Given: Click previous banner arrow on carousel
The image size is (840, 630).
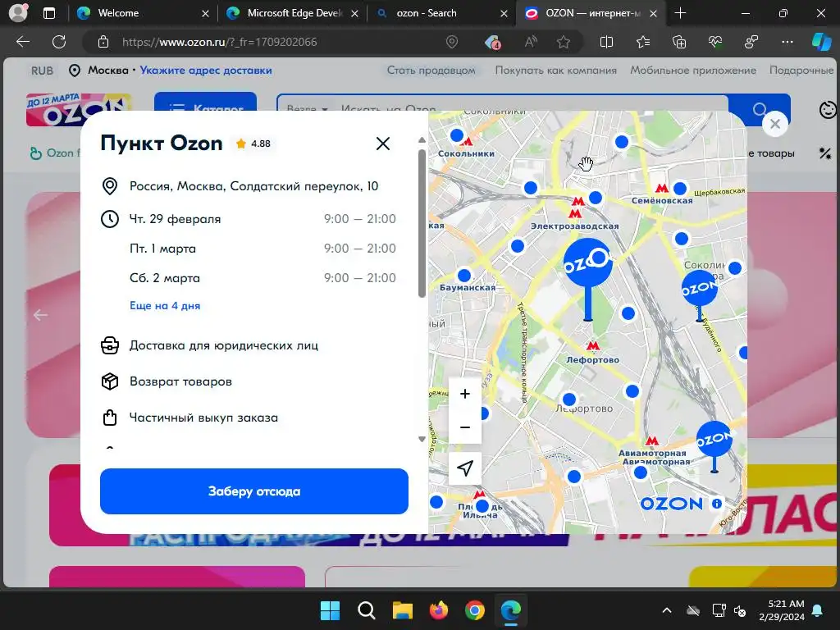Looking at the screenshot, I should pos(41,315).
